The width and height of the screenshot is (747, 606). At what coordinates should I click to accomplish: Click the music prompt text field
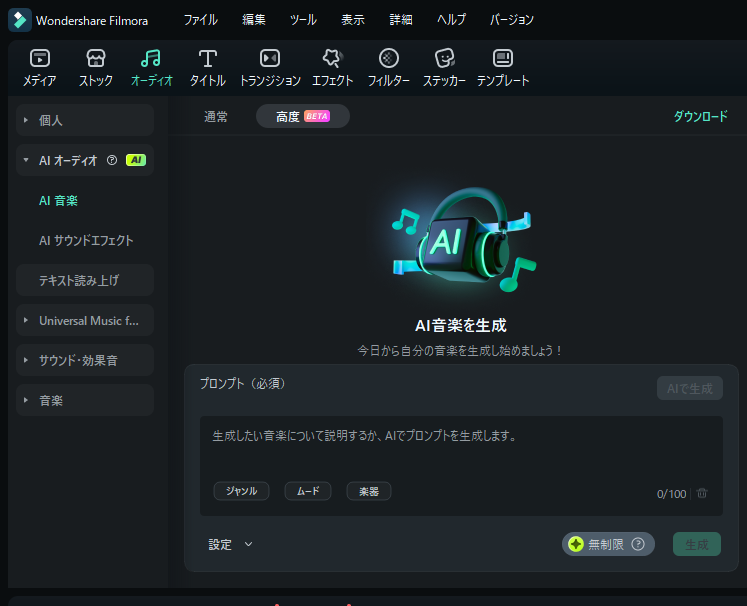[x=460, y=445]
